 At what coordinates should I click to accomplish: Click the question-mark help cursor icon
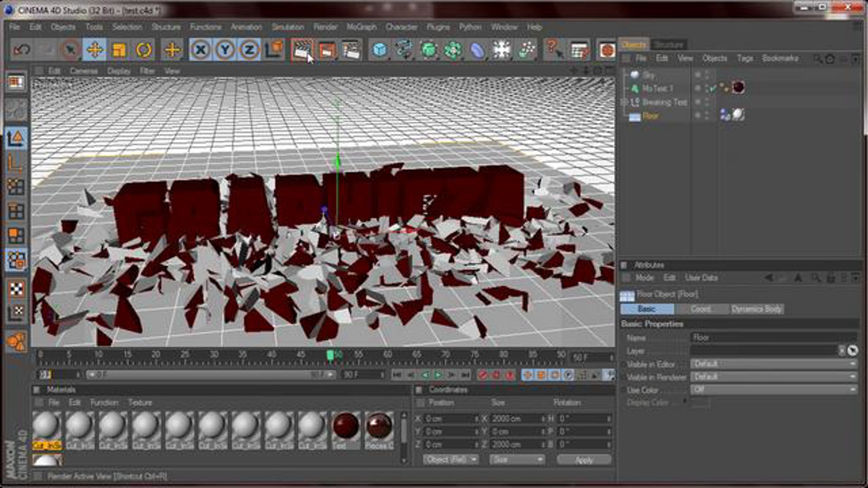click(554, 50)
